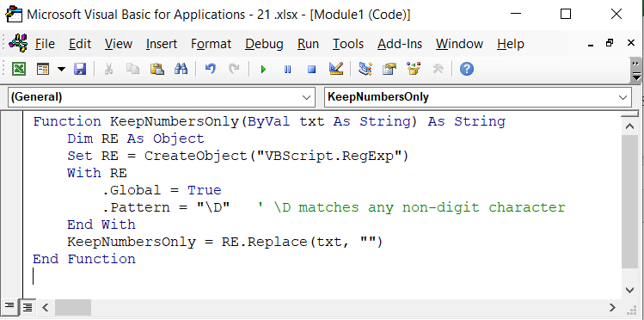Open the Help menu

(510, 44)
